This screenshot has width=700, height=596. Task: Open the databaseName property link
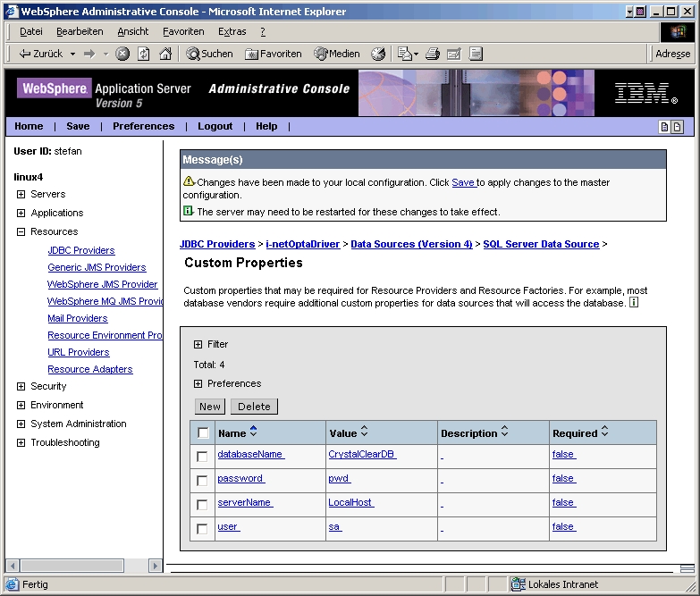(250, 454)
